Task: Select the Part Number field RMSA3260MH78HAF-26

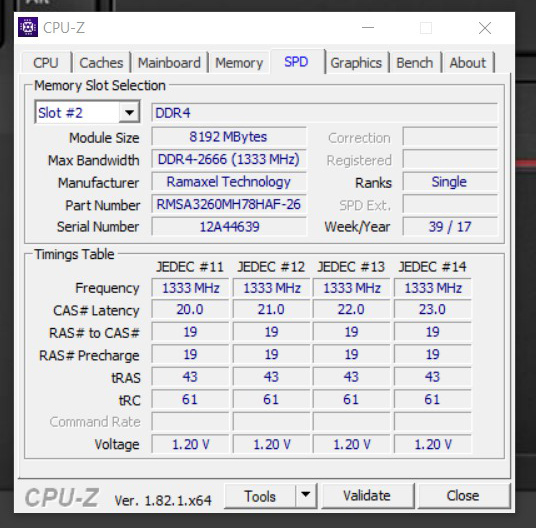Action: (229, 204)
